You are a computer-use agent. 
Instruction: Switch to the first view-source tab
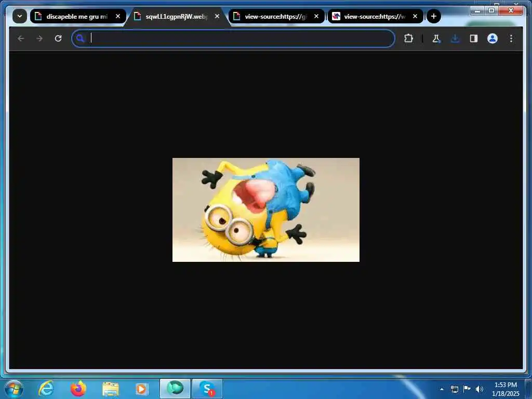click(276, 16)
